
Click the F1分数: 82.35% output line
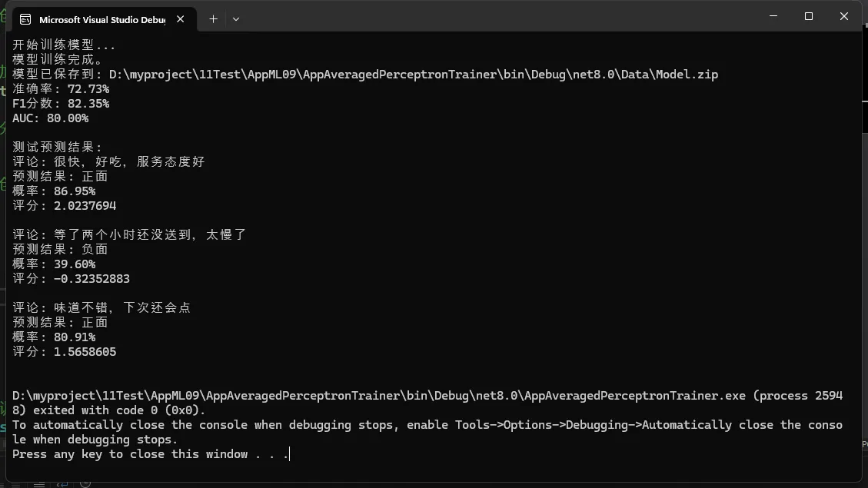(61, 104)
